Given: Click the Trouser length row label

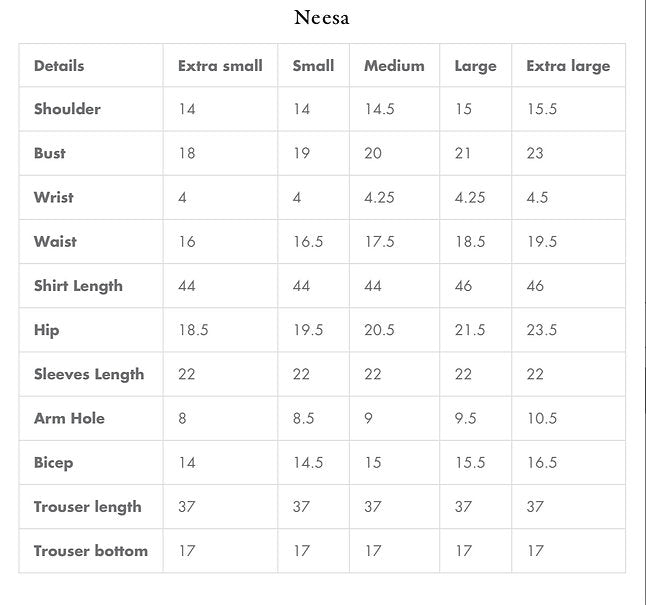Looking at the screenshot, I should [88, 507].
